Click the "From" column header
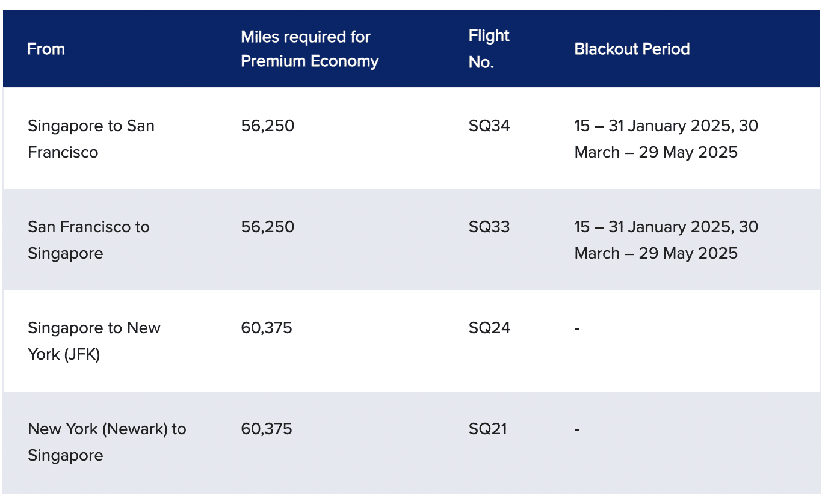This screenshot has width=828, height=504. pos(46,49)
